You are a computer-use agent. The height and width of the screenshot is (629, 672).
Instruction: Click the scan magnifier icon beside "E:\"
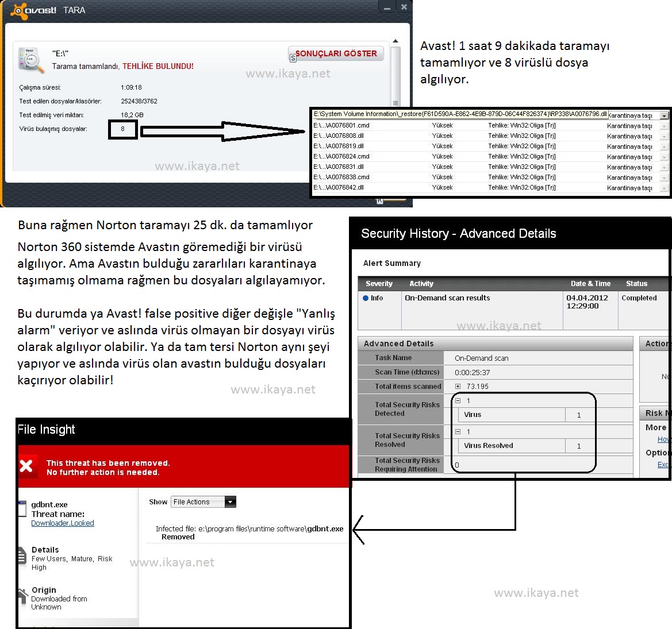pyautogui.click(x=30, y=60)
